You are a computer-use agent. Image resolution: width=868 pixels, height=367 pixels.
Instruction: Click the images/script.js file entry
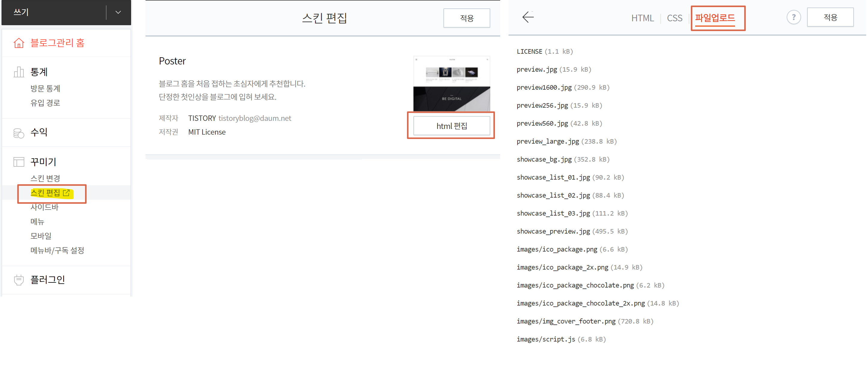[x=545, y=339]
